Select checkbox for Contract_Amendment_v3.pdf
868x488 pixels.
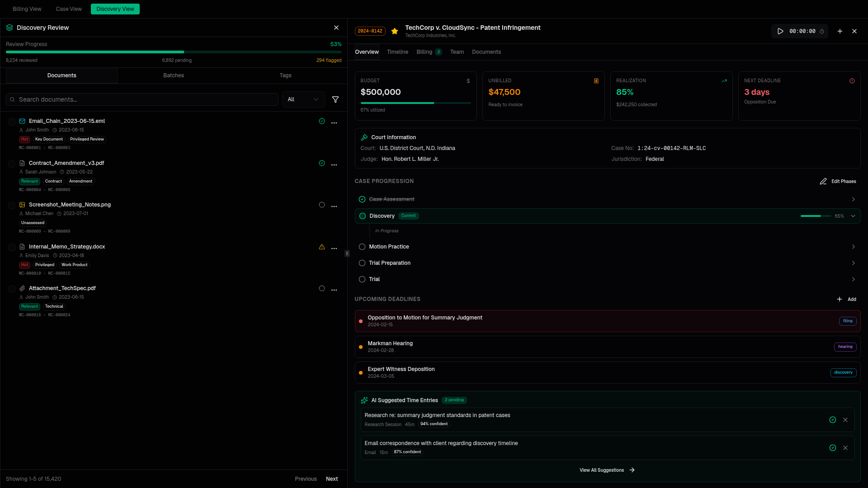[x=12, y=164]
